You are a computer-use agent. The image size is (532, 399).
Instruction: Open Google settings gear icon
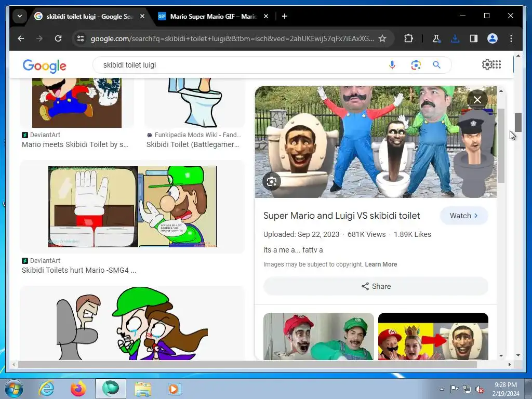coord(487,64)
